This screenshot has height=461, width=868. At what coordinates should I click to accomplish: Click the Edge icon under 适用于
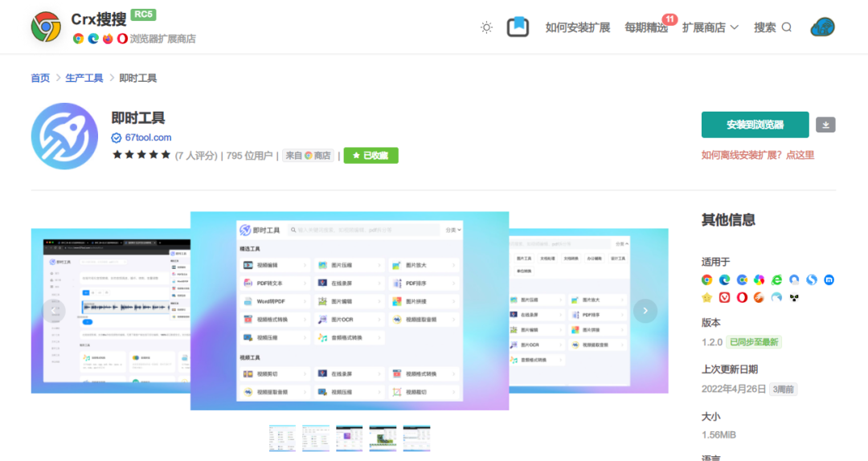click(725, 280)
